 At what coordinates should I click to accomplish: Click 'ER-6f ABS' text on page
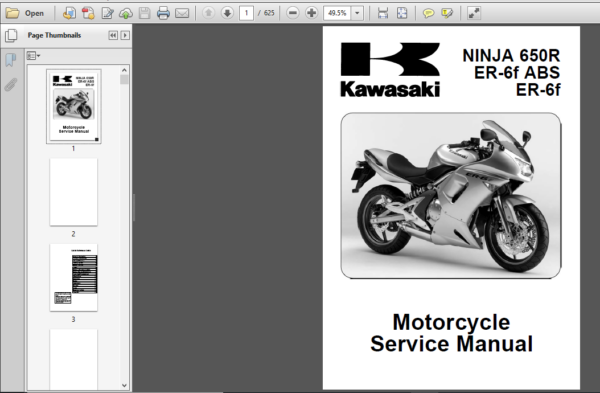pyautogui.click(x=517, y=73)
